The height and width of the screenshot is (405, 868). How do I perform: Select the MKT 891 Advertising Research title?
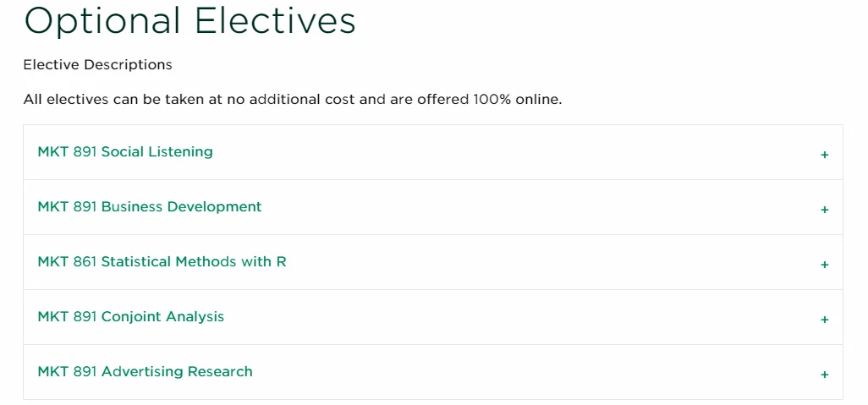[x=145, y=372]
